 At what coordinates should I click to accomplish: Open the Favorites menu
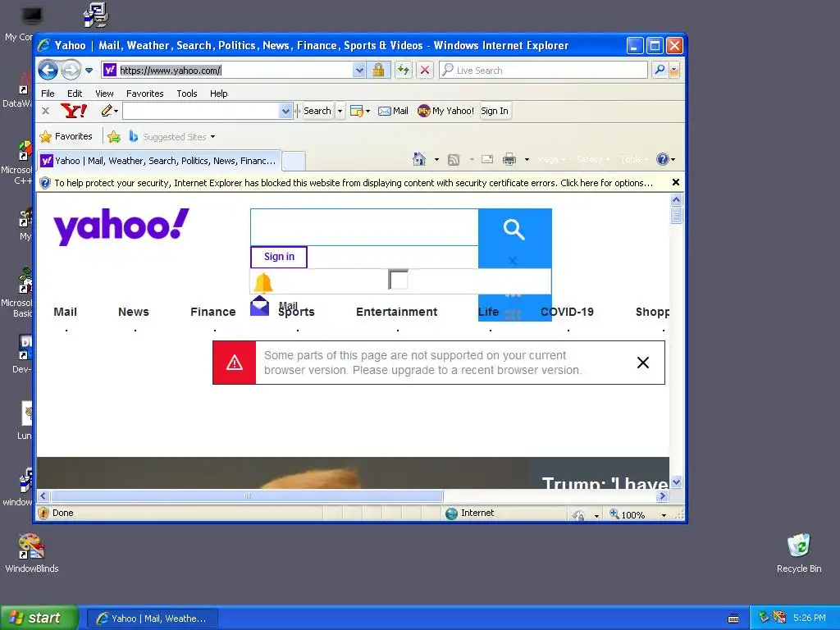[144, 94]
